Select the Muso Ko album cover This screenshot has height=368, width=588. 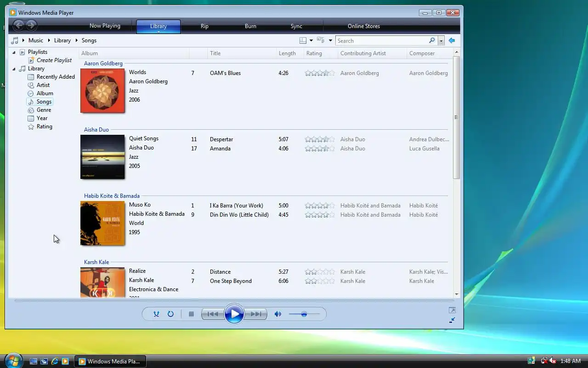click(102, 223)
